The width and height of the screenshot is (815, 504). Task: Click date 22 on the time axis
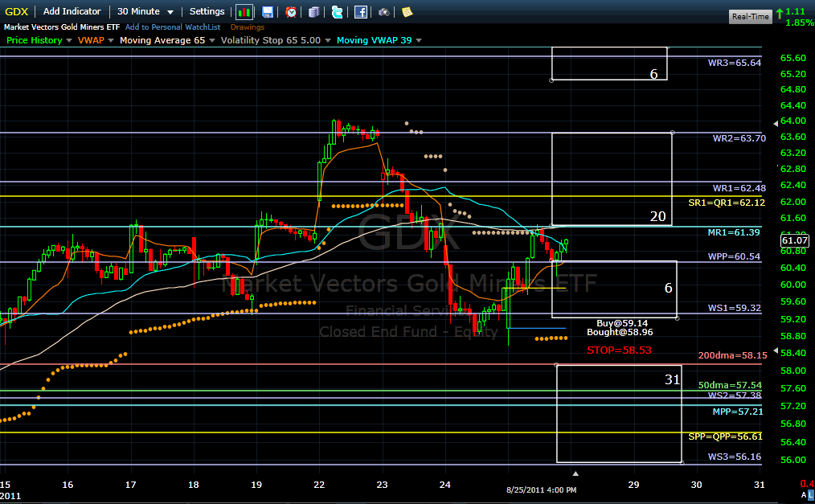coord(319,485)
